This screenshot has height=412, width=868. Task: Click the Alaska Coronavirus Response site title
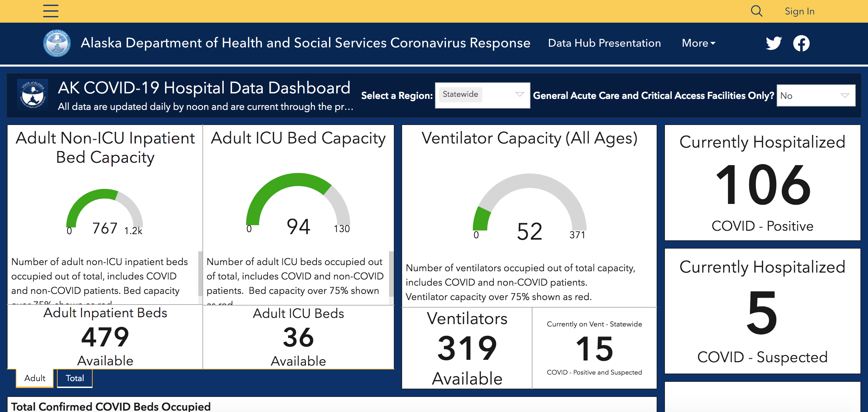305,43
